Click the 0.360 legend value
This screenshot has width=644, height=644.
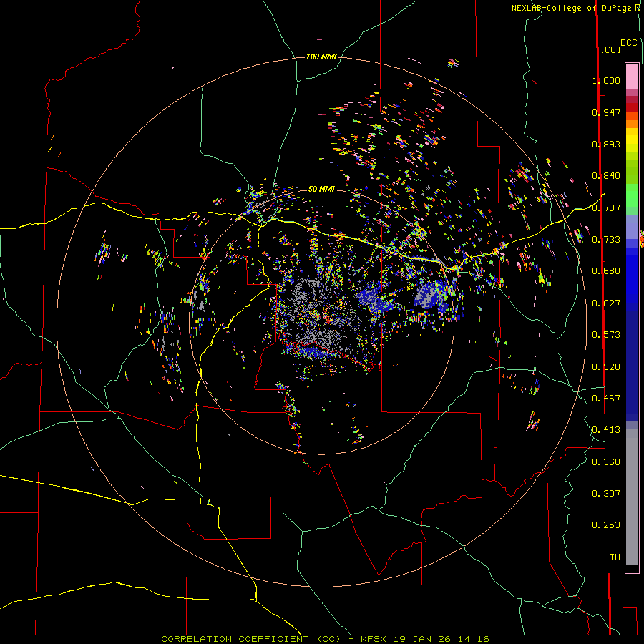[x=606, y=462]
